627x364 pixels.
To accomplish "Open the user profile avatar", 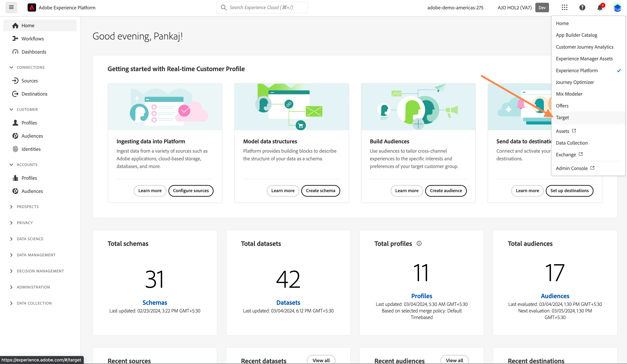I will [x=617, y=7].
